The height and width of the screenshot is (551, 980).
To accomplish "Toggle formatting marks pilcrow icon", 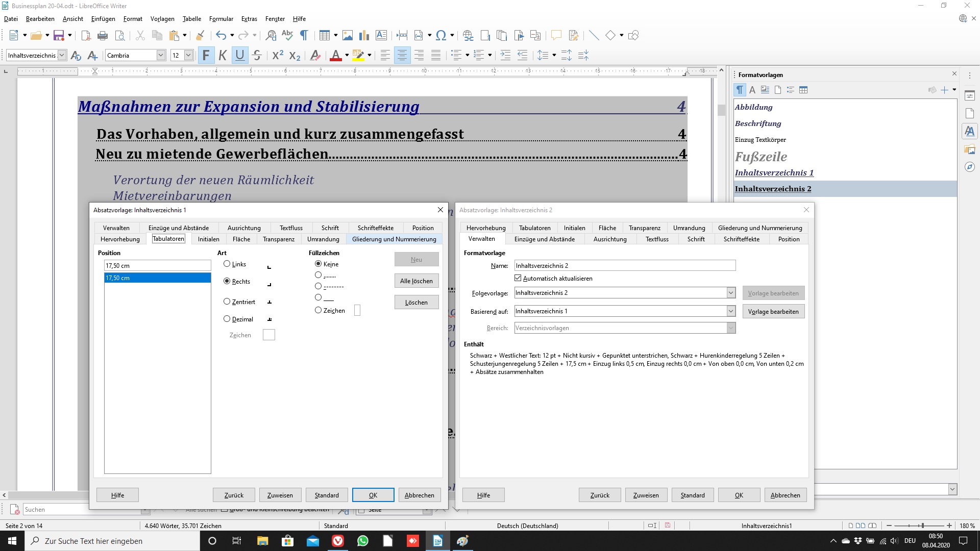I will tap(304, 35).
